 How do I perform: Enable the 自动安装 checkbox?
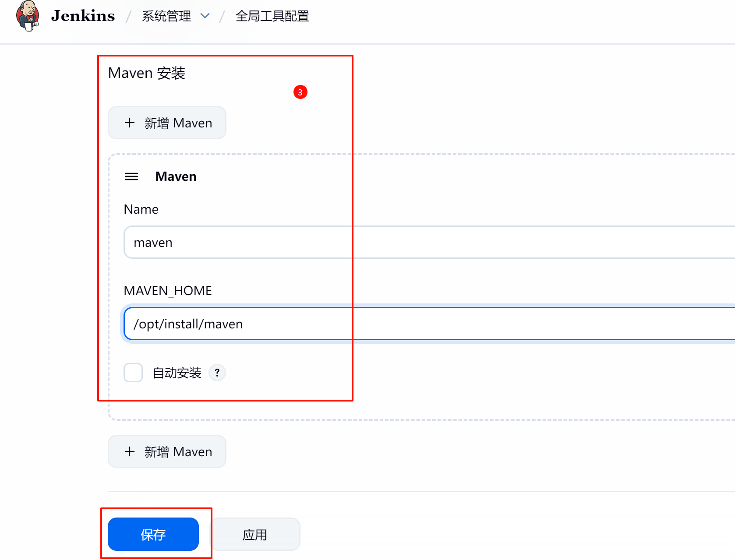coord(133,373)
